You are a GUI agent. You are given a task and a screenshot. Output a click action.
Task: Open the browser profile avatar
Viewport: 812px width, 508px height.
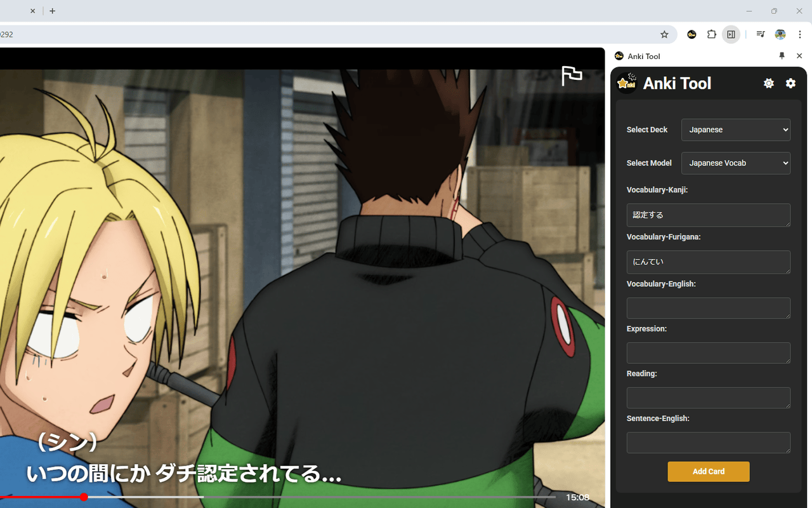[x=780, y=34]
